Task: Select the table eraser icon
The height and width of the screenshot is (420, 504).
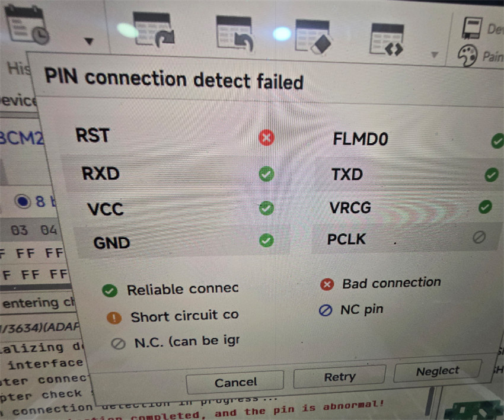Action: point(314,36)
